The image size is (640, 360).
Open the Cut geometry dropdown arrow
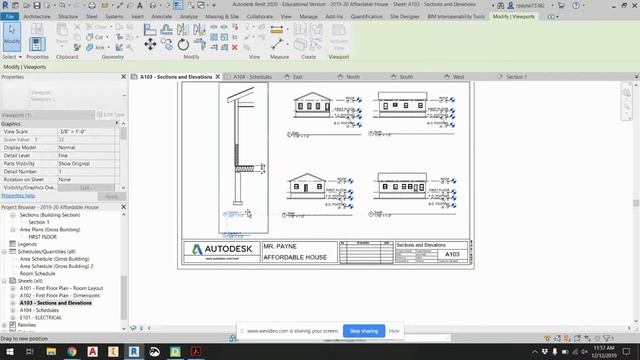(x=107, y=37)
